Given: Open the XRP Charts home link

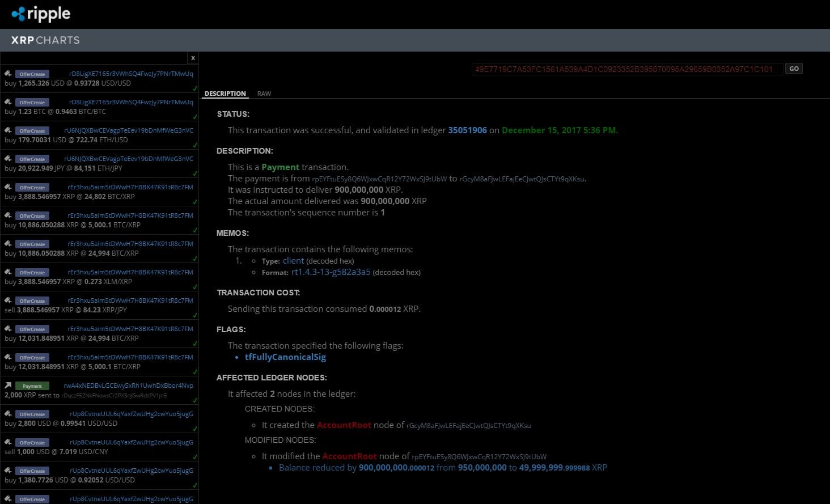Looking at the screenshot, I should click(45, 40).
